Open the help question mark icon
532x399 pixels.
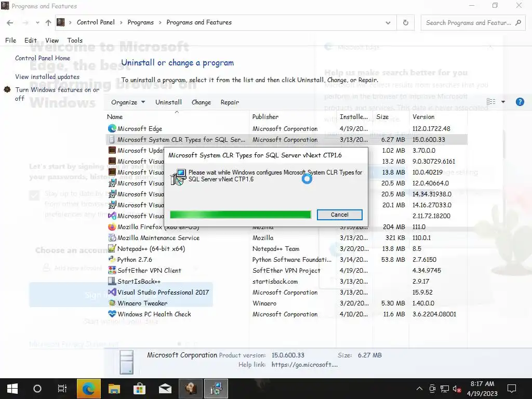[520, 102]
